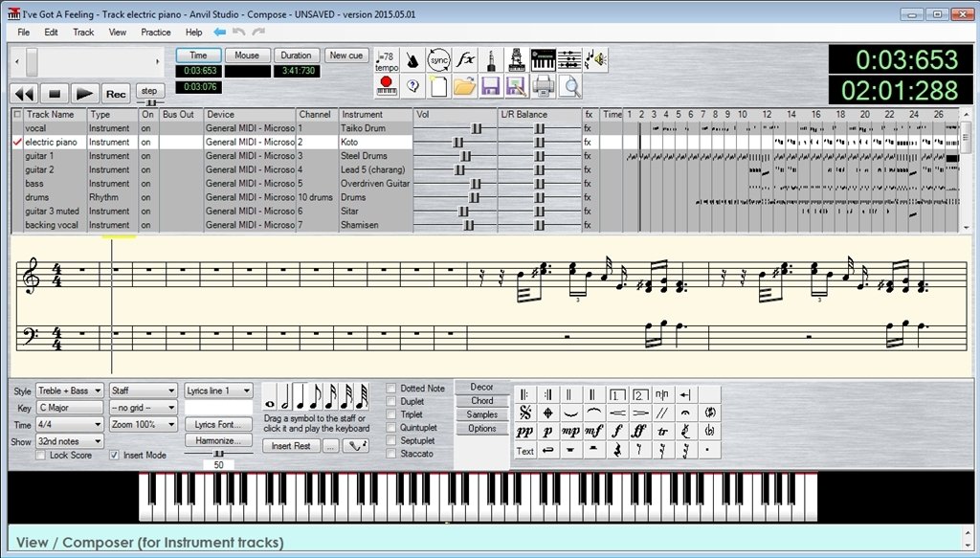Enable the Quintuplet checkbox

tap(391, 428)
